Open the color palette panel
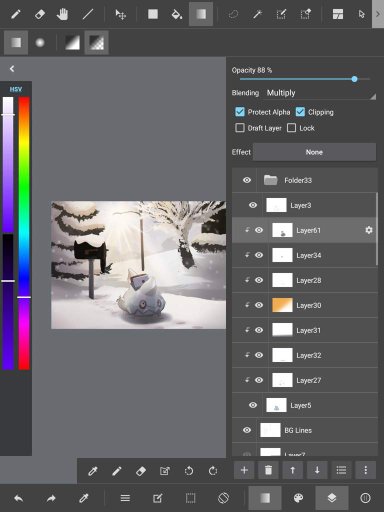This screenshot has width=384, height=512. (x=298, y=498)
